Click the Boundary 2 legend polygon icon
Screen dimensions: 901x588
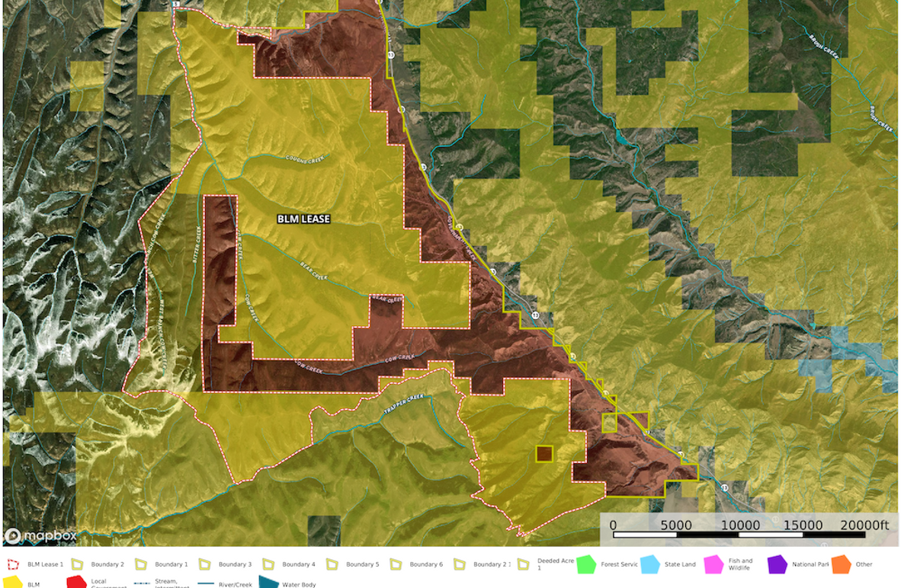point(77,564)
